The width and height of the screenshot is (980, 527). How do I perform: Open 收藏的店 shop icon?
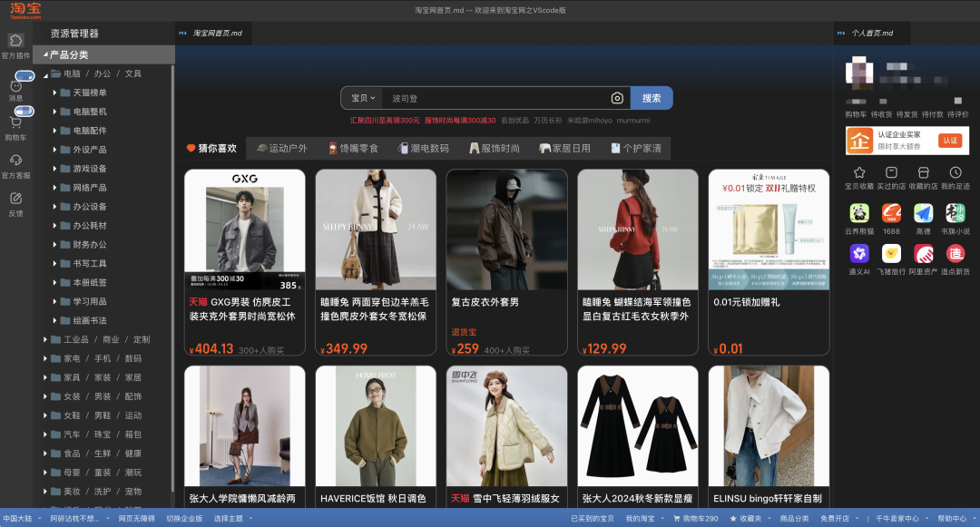pyautogui.click(x=923, y=172)
